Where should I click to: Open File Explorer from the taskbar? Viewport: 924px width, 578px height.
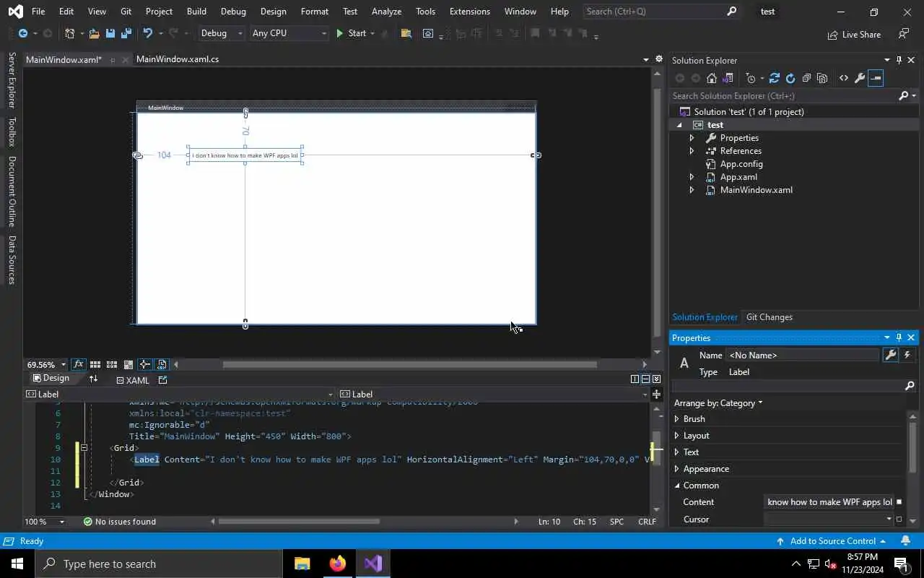tap(302, 564)
